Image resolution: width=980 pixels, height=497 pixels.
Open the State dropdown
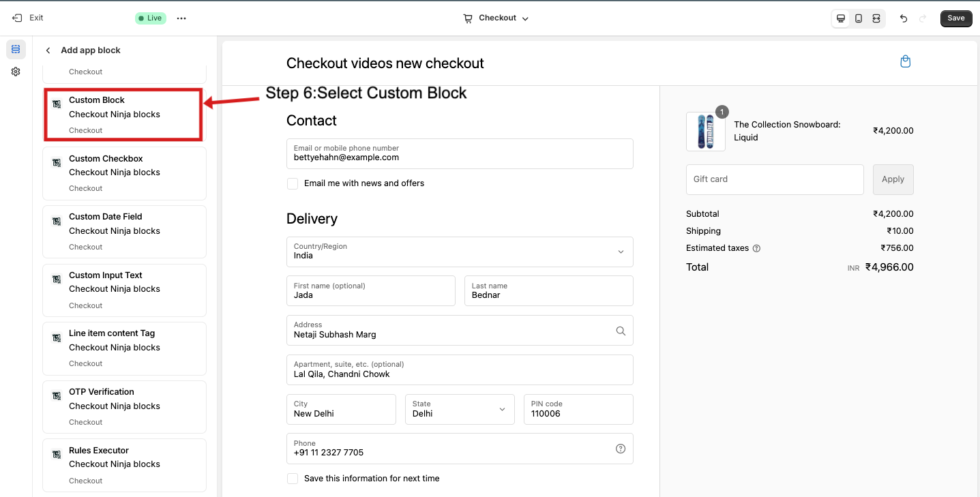tap(460, 409)
